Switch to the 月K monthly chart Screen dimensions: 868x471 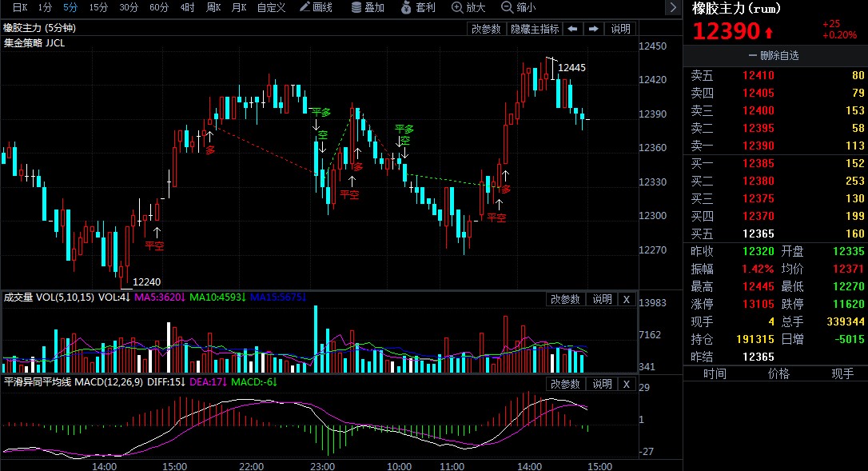pyautogui.click(x=239, y=7)
